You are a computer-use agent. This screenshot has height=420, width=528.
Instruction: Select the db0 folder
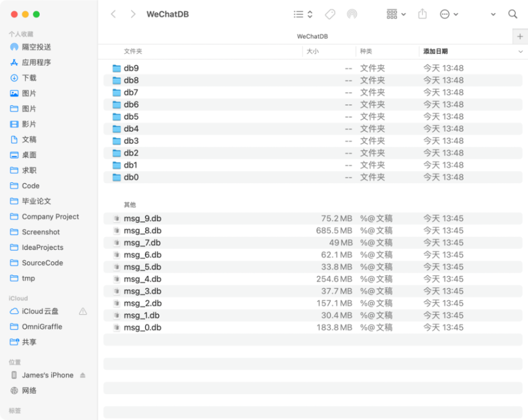click(313, 177)
